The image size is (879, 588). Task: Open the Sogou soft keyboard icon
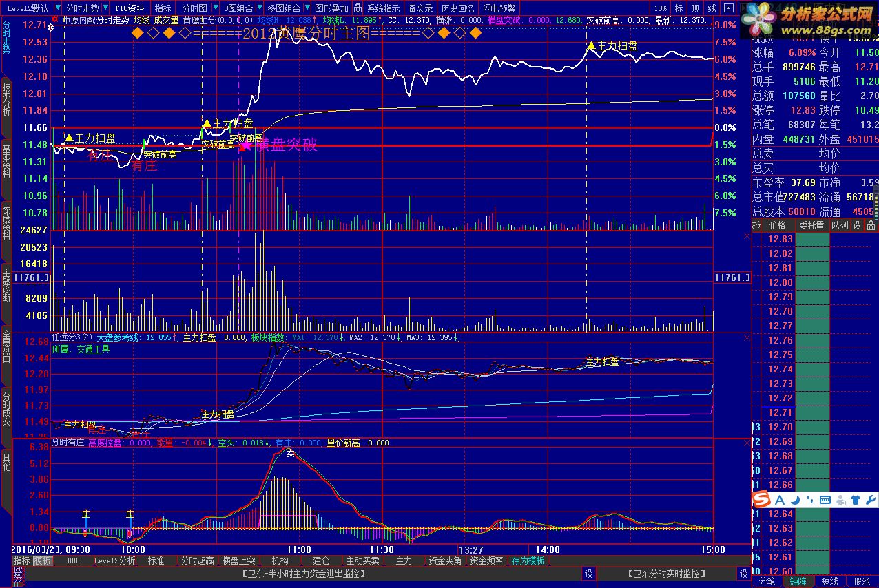coord(825,500)
